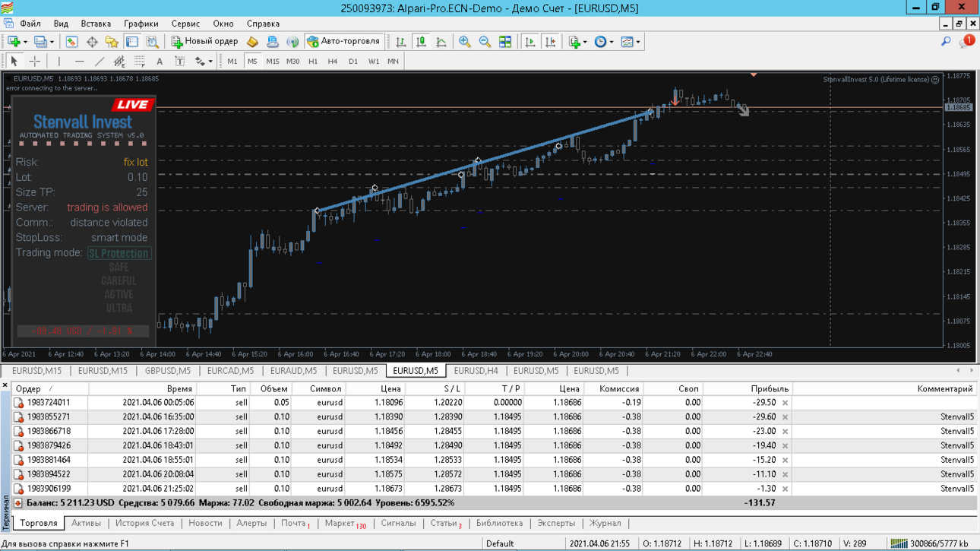Sort orders by the Прибыль column header

748,388
